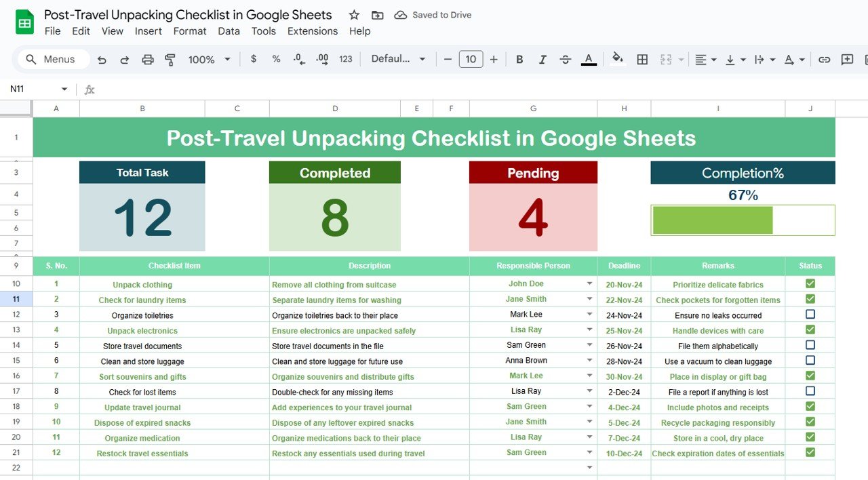Uncheck status for Restock travel essentials

[810, 452]
